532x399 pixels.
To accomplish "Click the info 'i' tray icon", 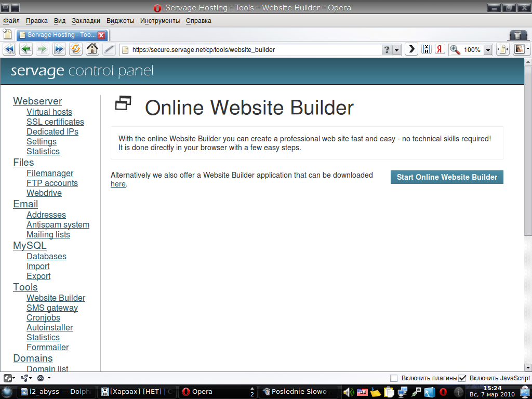I will click(x=459, y=392).
